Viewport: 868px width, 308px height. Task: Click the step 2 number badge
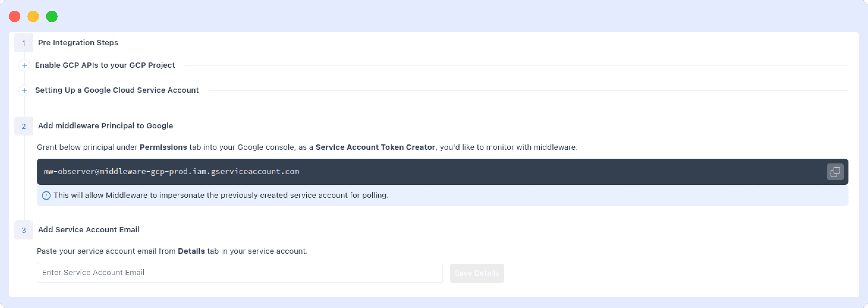pyautogui.click(x=24, y=126)
